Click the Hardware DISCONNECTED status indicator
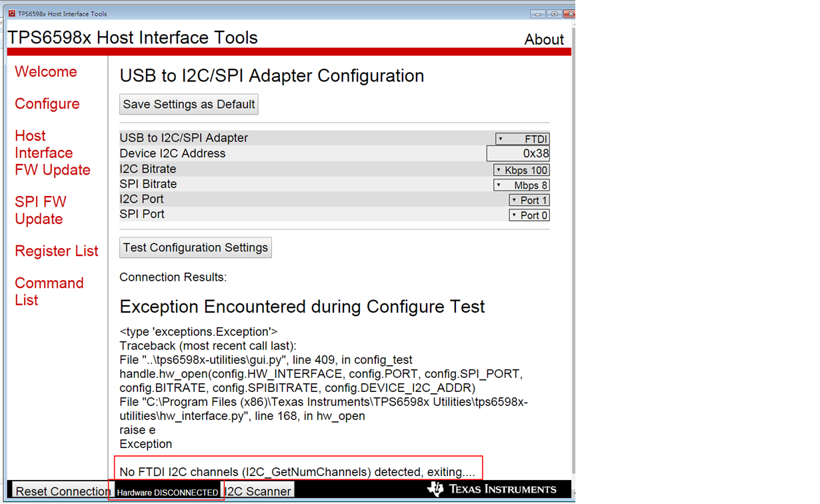The height and width of the screenshot is (504, 820). [x=167, y=492]
